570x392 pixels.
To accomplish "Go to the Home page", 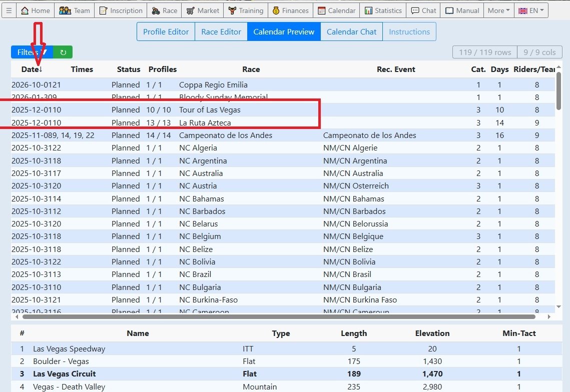I will click(x=36, y=10).
